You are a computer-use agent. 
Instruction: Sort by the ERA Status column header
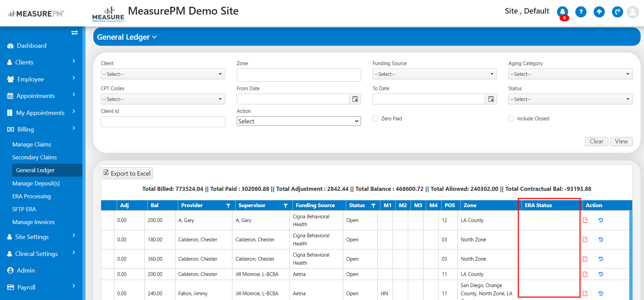pos(538,205)
